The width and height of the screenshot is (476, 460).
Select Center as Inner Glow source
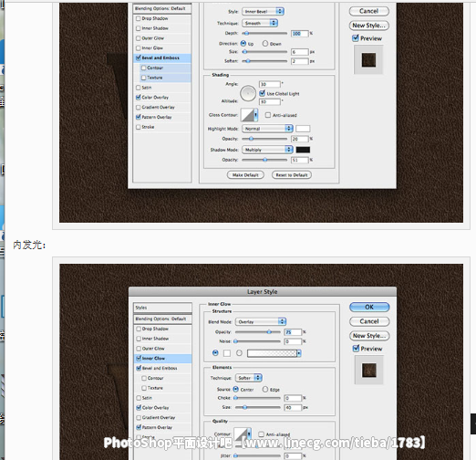pyautogui.click(x=235, y=389)
